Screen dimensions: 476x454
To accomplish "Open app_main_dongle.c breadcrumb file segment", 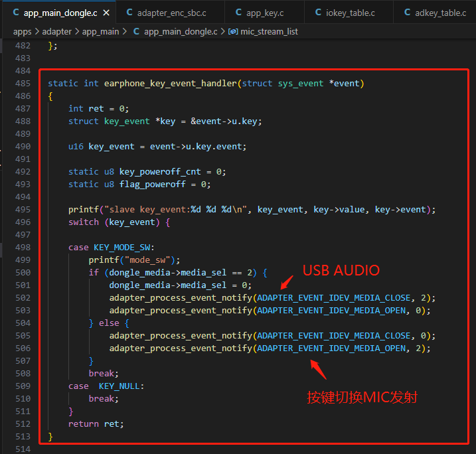I will (x=181, y=32).
